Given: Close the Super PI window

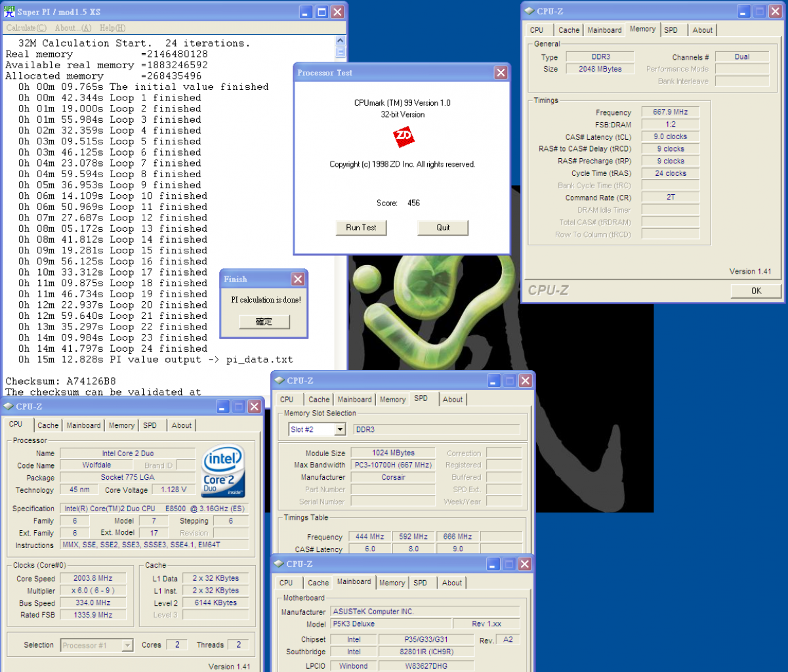Looking at the screenshot, I should [337, 12].
